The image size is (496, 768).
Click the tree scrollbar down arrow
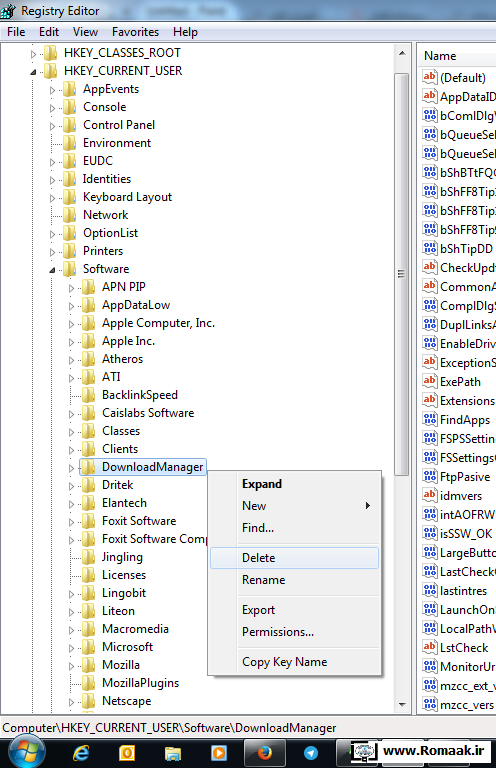click(x=402, y=704)
